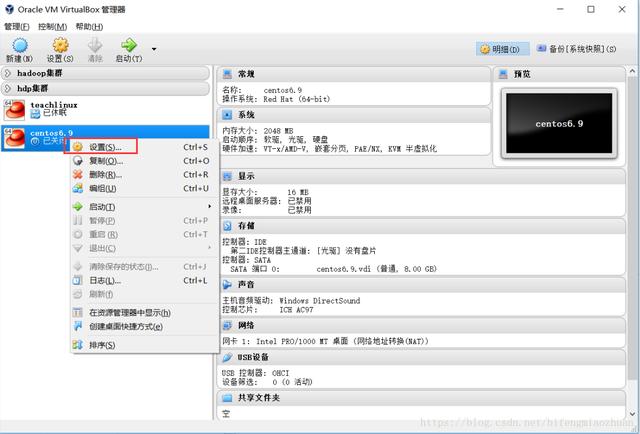Click the 预览 (Preview) panel header
This screenshot has width=640, height=434.
click(559, 74)
